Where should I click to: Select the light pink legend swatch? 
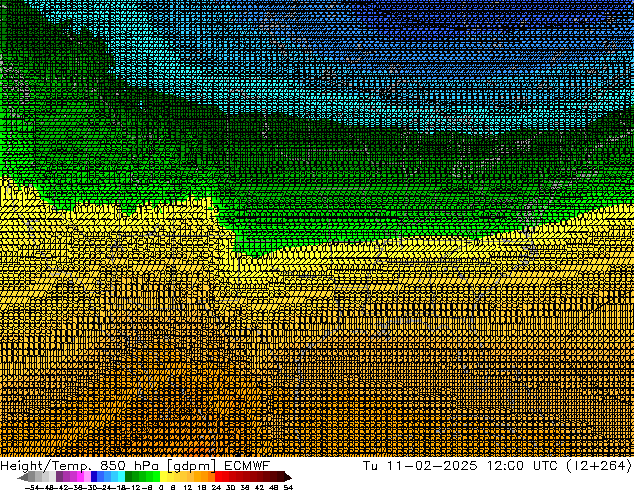[87, 476]
